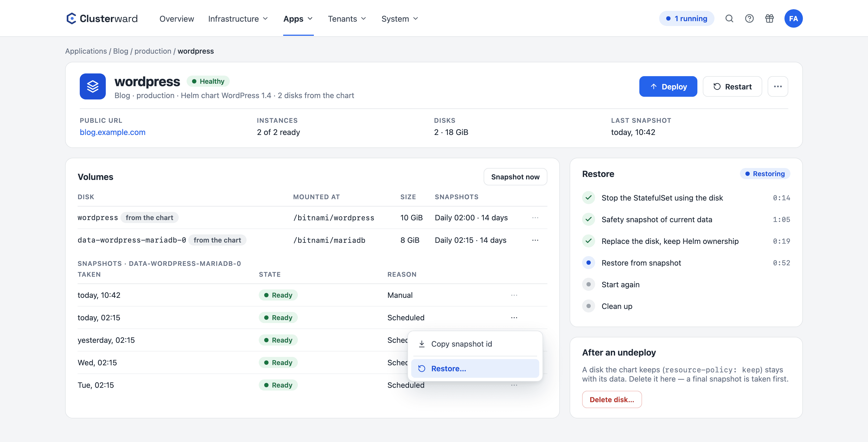Click the Start again step indicator
This screenshot has height=442, width=868.
pos(588,285)
